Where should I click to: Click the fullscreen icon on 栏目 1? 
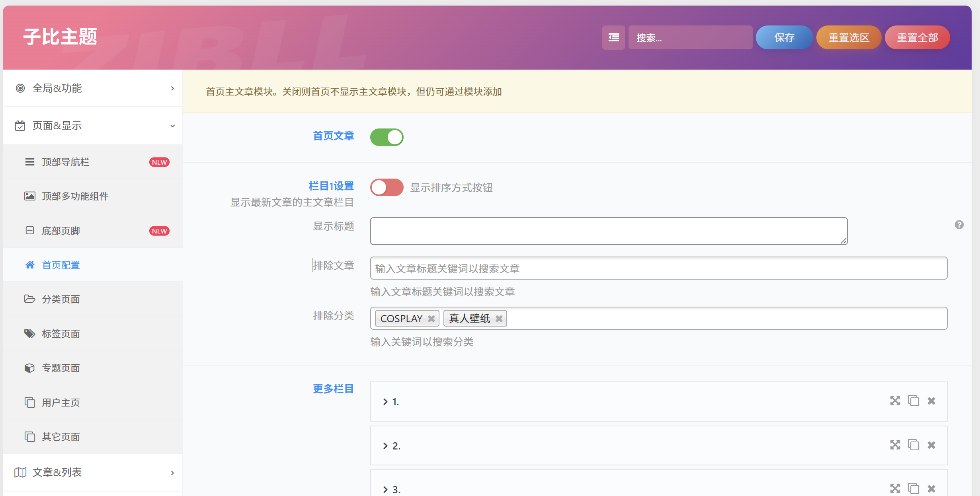[895, 401]
